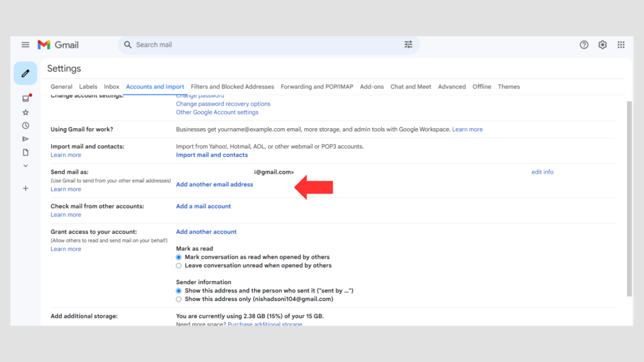This screenshot has width=644, height=362.
Task: Switch to the Advanced tab
Action: 452,87
